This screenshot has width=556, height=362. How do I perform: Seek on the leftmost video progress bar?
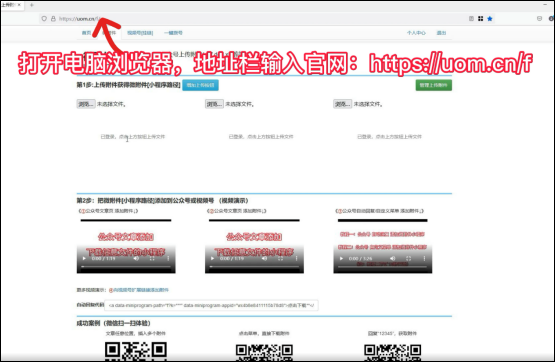[126, 267]
